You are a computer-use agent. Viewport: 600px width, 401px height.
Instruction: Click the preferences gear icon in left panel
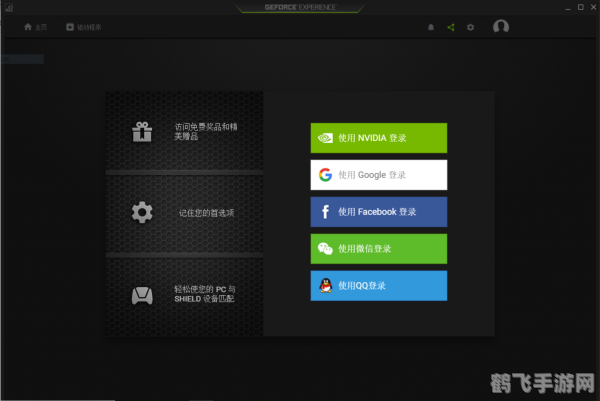(142, 212)
